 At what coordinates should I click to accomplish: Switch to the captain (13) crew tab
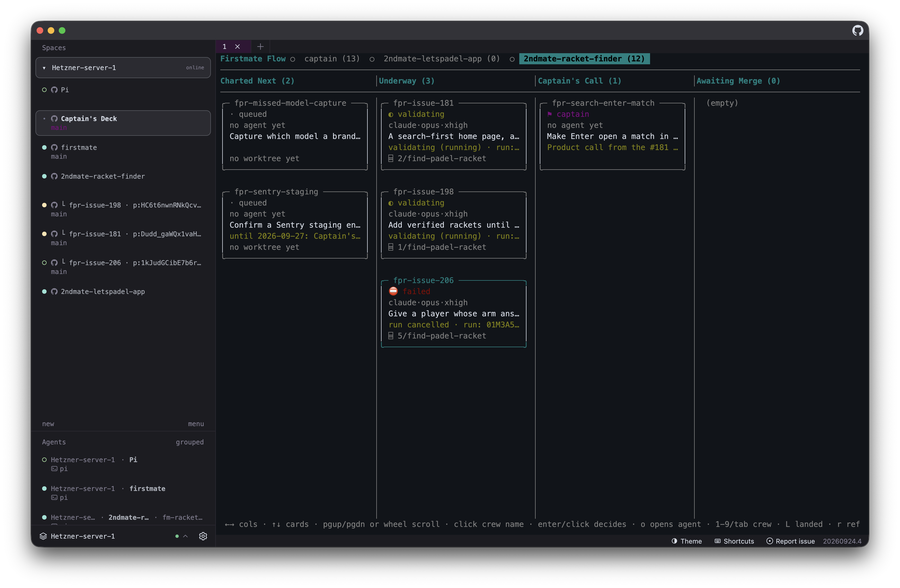[332, 59]
